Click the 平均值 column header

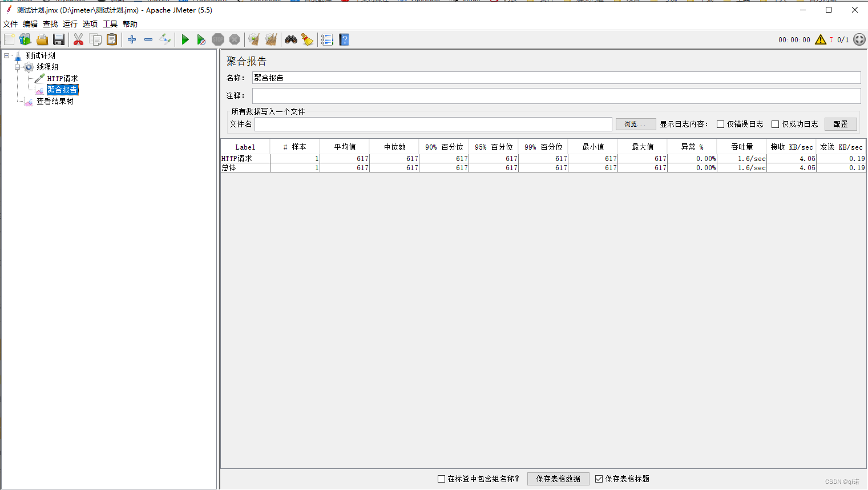coord(345,147)
